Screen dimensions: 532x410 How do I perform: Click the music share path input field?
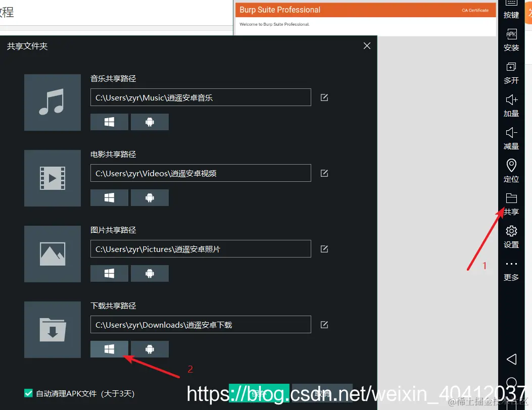[201, 97]
